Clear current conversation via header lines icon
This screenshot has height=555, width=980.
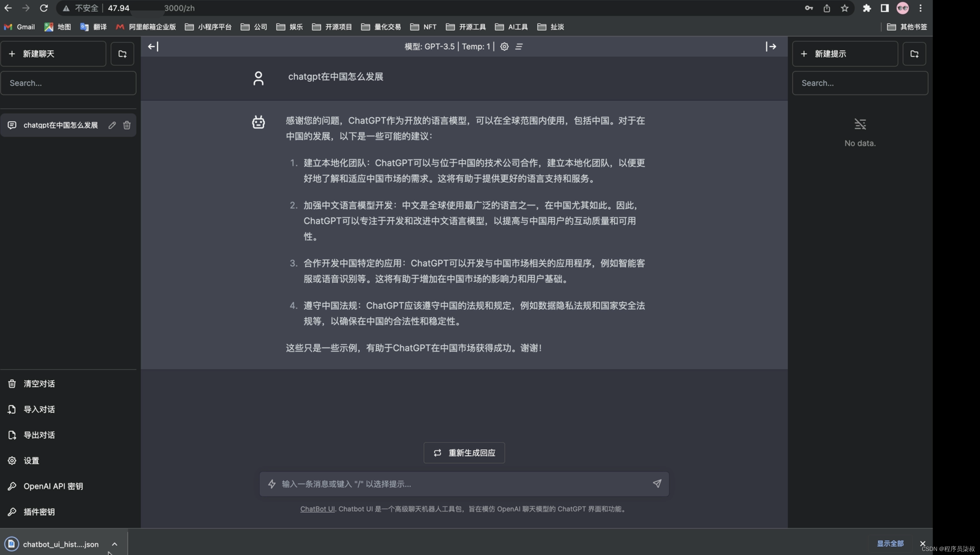point(519,46)
